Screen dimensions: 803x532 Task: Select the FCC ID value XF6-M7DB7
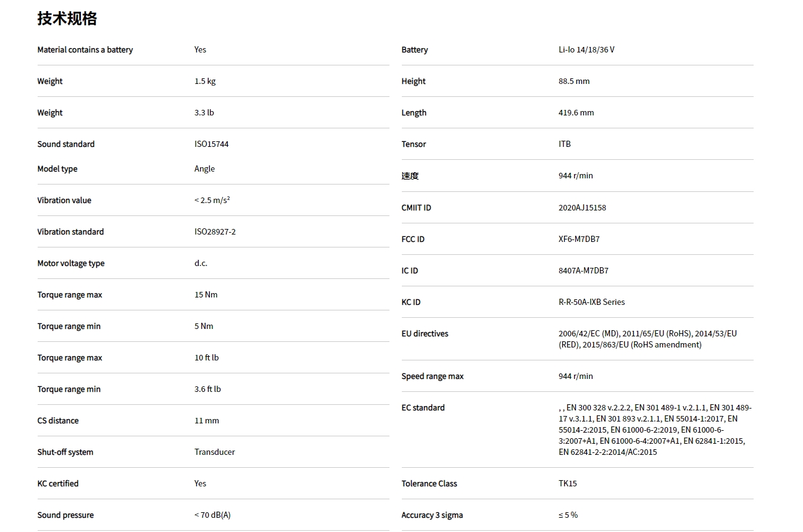[579, 239]
